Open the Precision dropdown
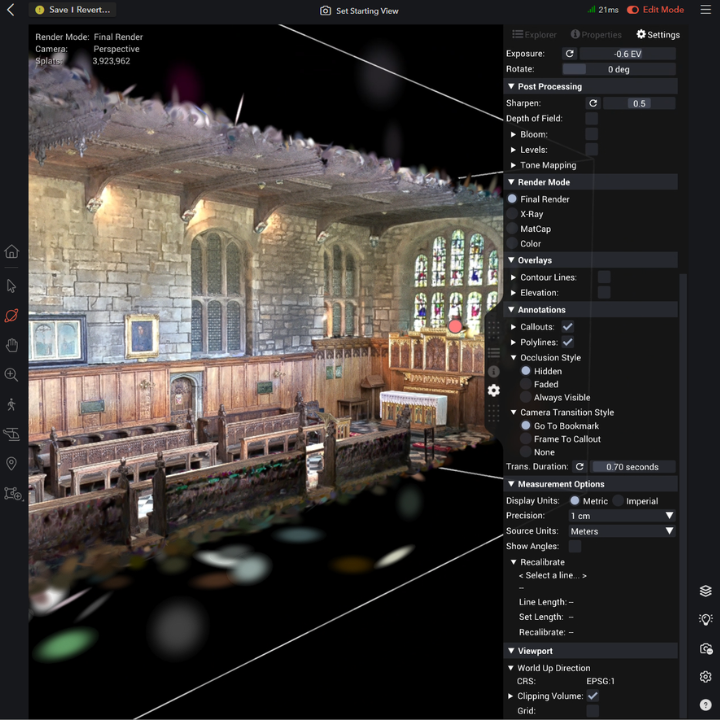Viewport: 720px width, 720px height. 622,516
